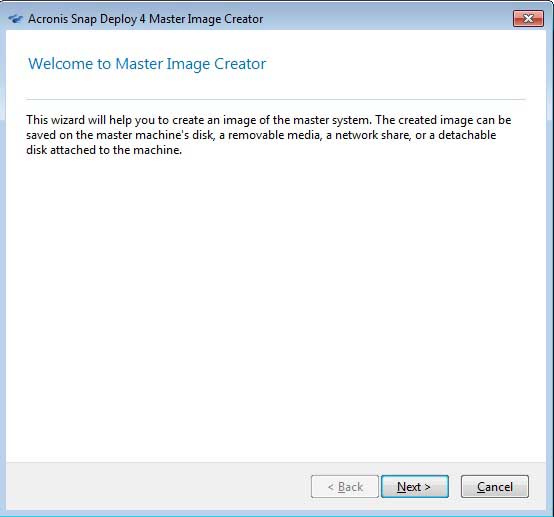554x517 pixels.
Task: Click the words 'This wizard' in the description
Action: point(55,120)
